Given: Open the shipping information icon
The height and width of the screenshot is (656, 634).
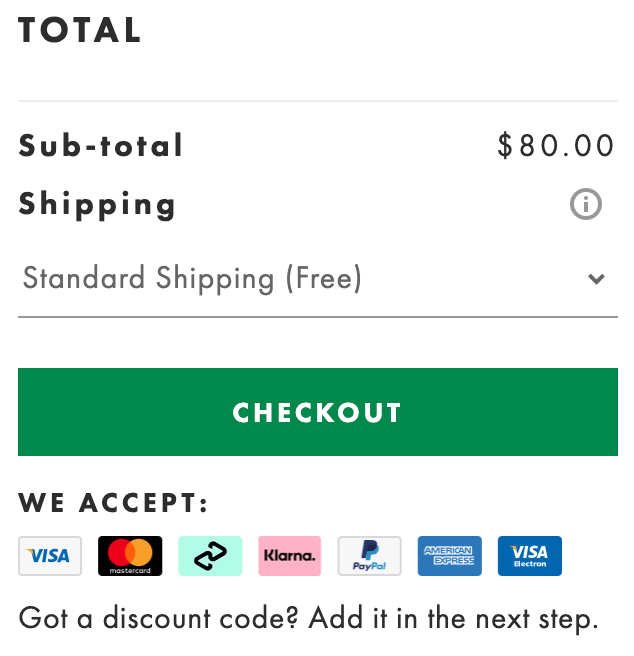Looking at the screenshot, I should click(585, 204).
